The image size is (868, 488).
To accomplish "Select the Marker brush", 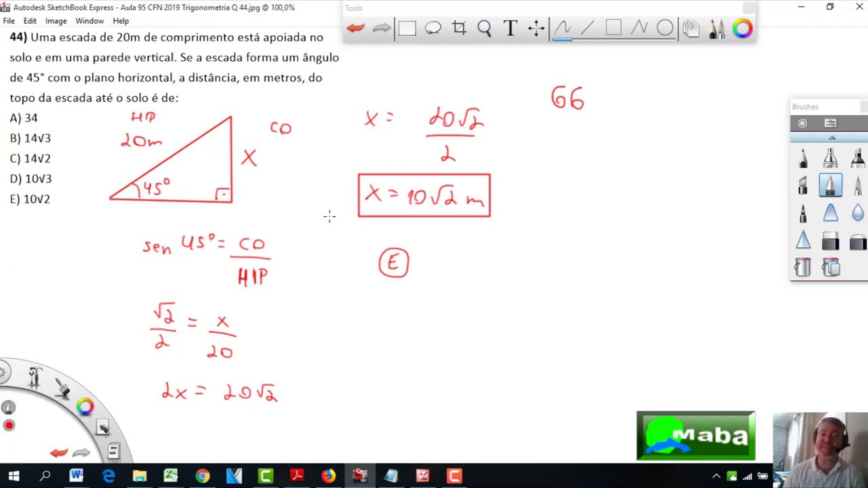I will coord(857,158).
